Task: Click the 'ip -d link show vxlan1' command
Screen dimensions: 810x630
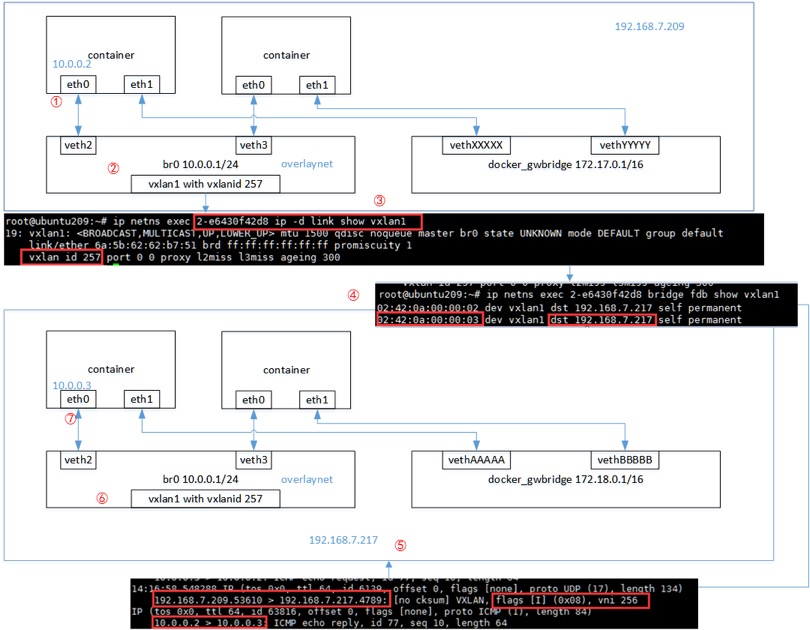Action: (x=340, y=222)
